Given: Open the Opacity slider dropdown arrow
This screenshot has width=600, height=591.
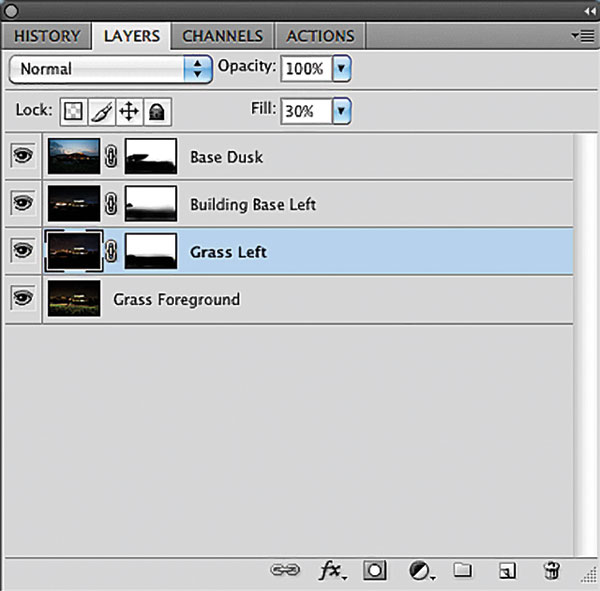Looking at the screenshot, I should click(341, 69).
